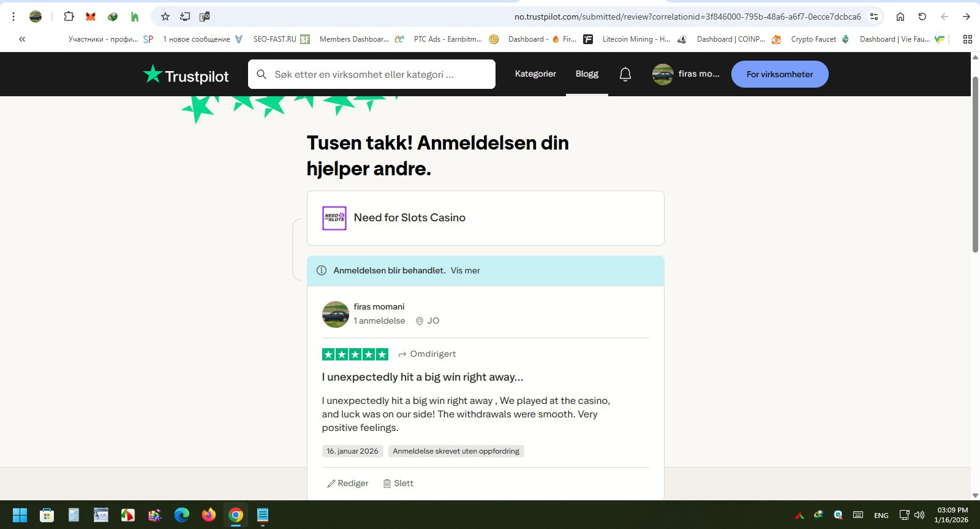
Task: Go to the browser home page
Action: click(900, 17)
